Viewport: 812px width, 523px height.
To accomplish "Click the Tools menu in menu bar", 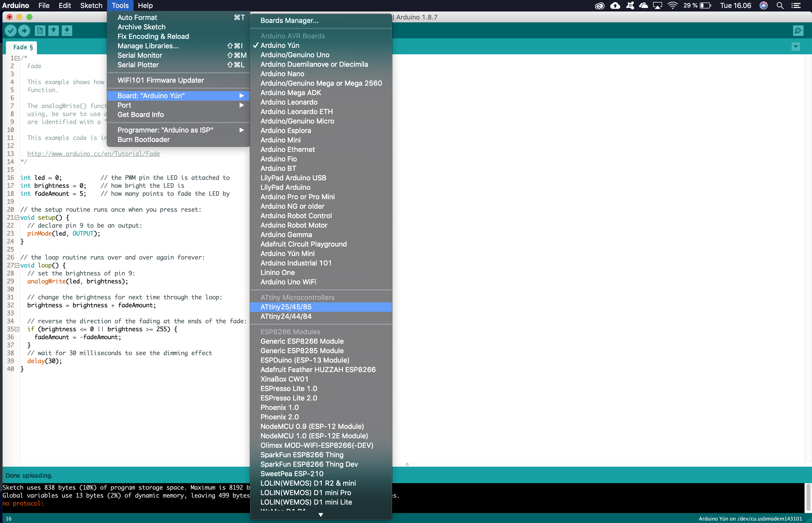I will [x=120, y=5].
